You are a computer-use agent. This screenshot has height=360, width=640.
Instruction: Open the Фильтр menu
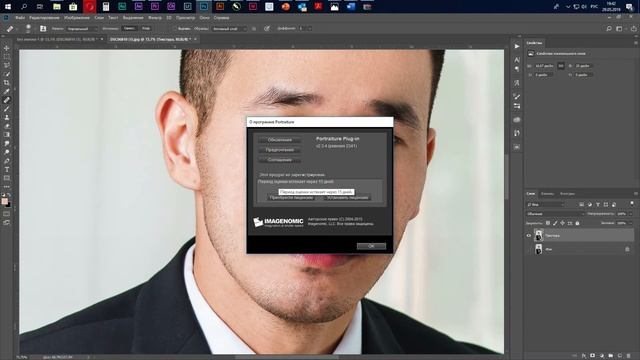point(155,18)
